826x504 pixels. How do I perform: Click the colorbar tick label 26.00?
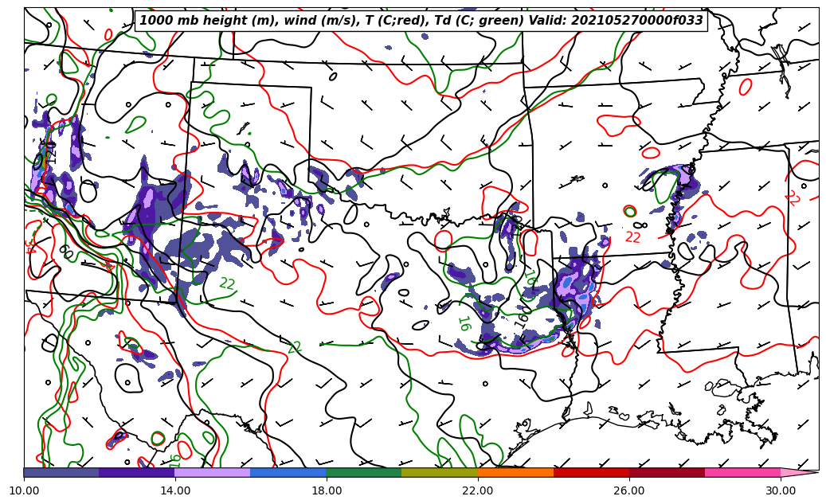click(x=629, y=490)
